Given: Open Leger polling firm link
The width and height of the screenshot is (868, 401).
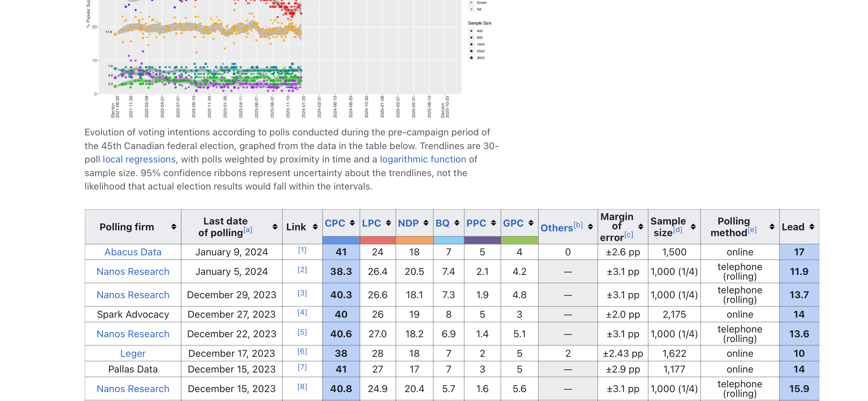Looking at the screenshot, I should pyautogui.click(x=133, y=353).
